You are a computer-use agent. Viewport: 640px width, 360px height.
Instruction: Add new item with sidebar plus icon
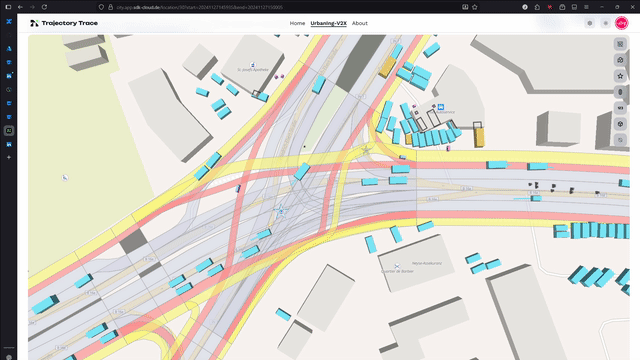click(x=9, y=157)
